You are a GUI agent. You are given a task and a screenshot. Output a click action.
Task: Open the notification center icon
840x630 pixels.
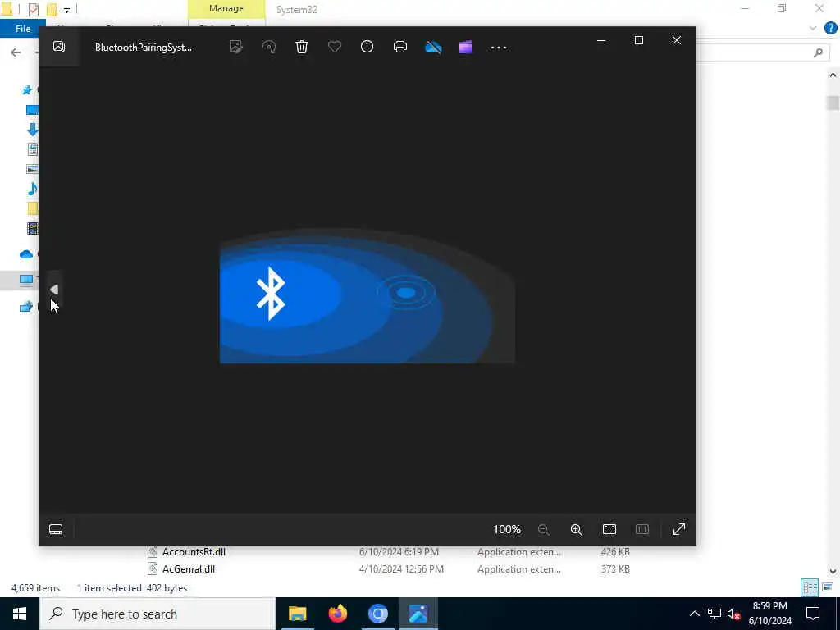[x=813, y=614]
